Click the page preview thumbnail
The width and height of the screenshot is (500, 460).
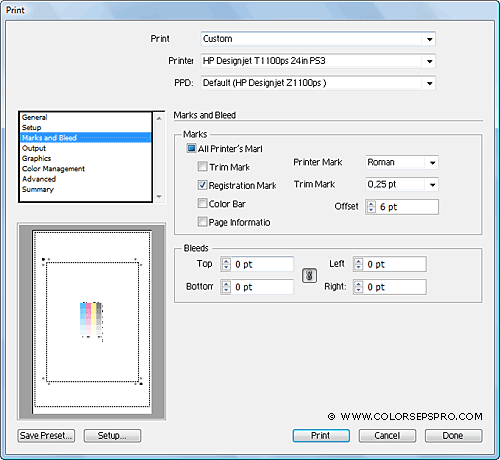[x=92, y=322]
